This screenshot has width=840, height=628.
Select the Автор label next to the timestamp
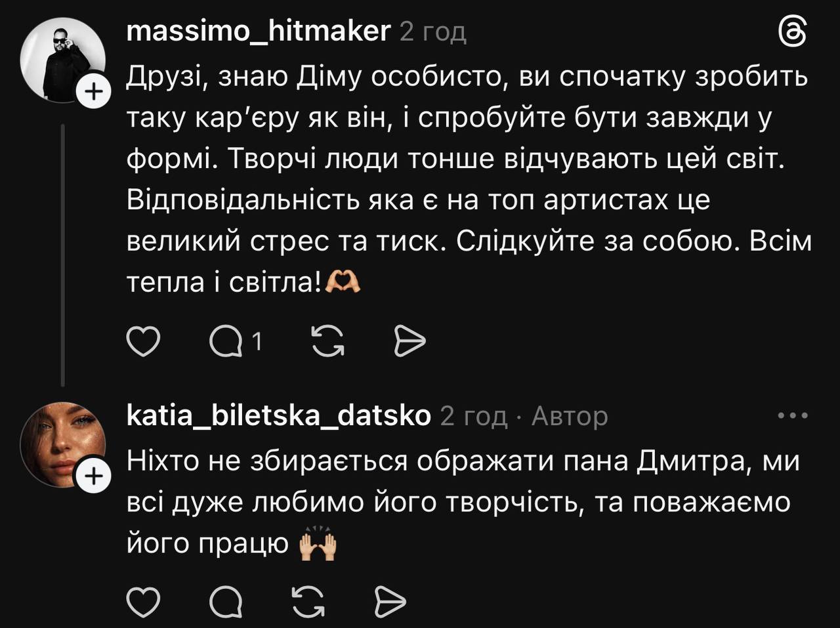(x=568, y=416)
